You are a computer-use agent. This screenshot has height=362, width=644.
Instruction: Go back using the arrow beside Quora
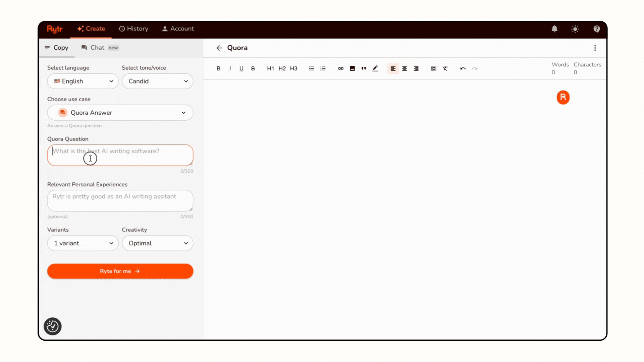click(x=219, y=48)
